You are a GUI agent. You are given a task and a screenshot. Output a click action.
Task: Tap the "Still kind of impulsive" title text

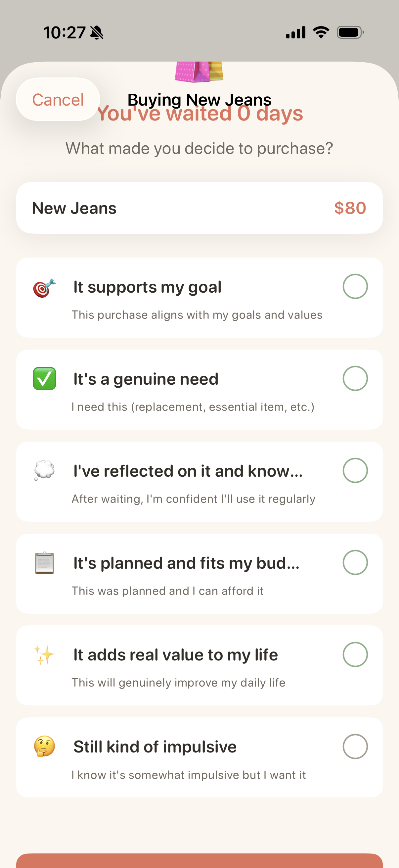155,747
